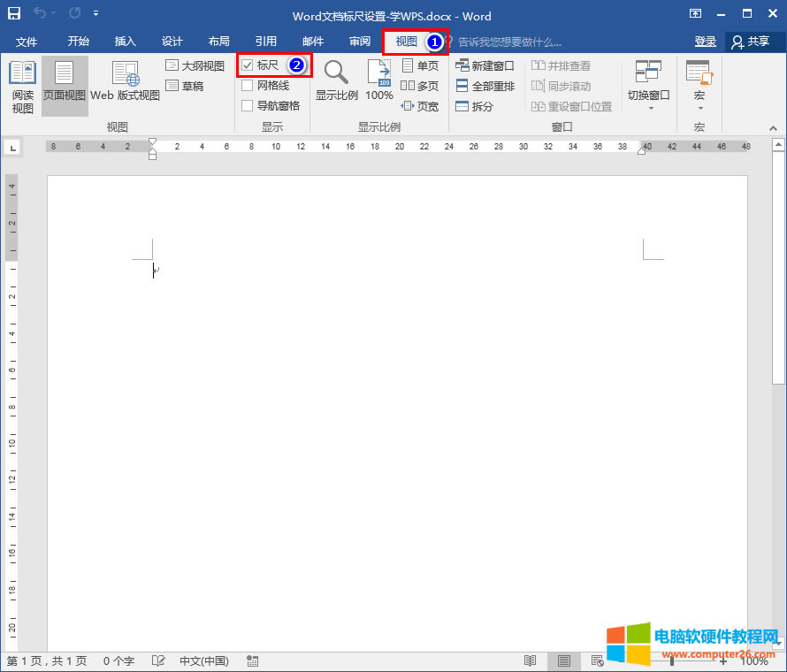The image size is (787, 672).
Task: Click the Share (共享) button
Action: pyautogui.click(x=751, y=42)
